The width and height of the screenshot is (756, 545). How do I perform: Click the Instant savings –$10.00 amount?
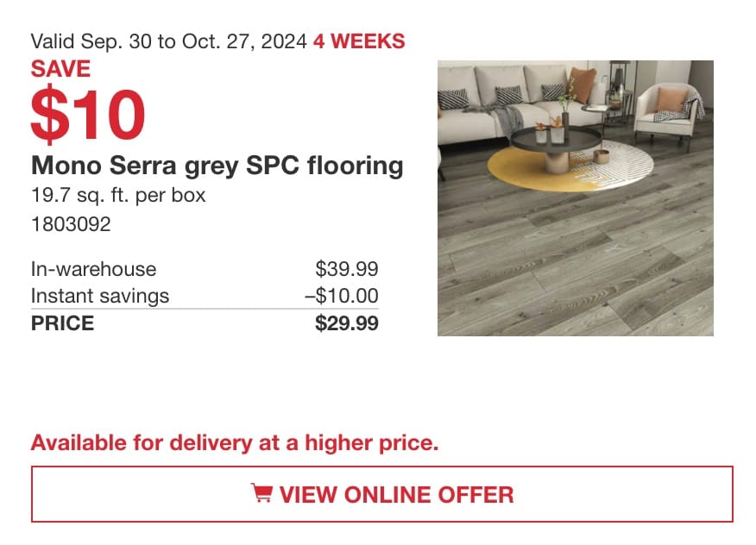pos(342,296)
